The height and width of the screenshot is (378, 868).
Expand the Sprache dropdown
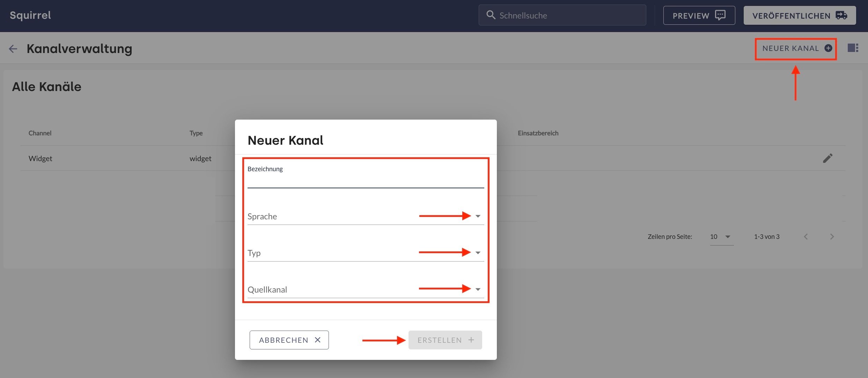click(478, 216)
